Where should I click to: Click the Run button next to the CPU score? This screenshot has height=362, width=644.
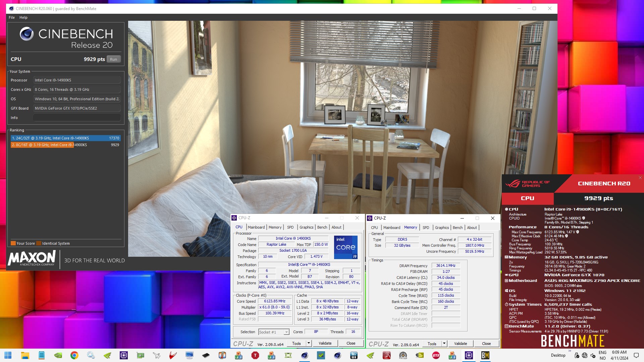tap(114, 59)
